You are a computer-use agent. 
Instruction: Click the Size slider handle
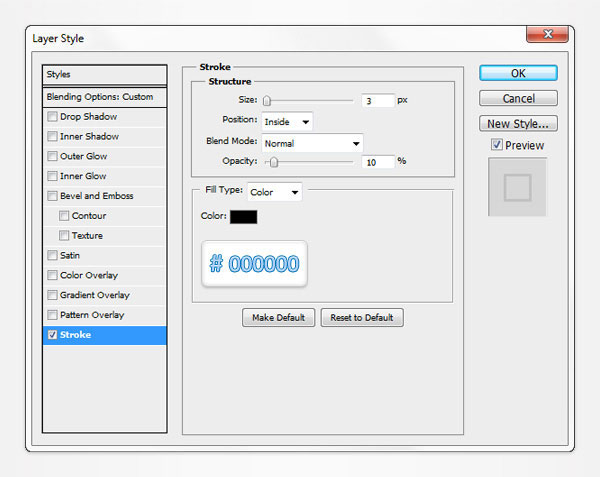pyautogui.click(x=267, y=101)
